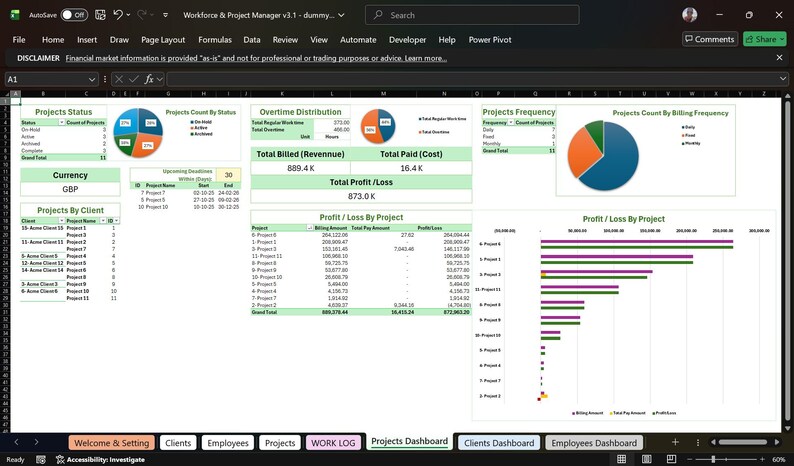Viewport: 794px width, 466px height.
Task: Click the next sheet navigation arrow
Action: pos(36,442)
